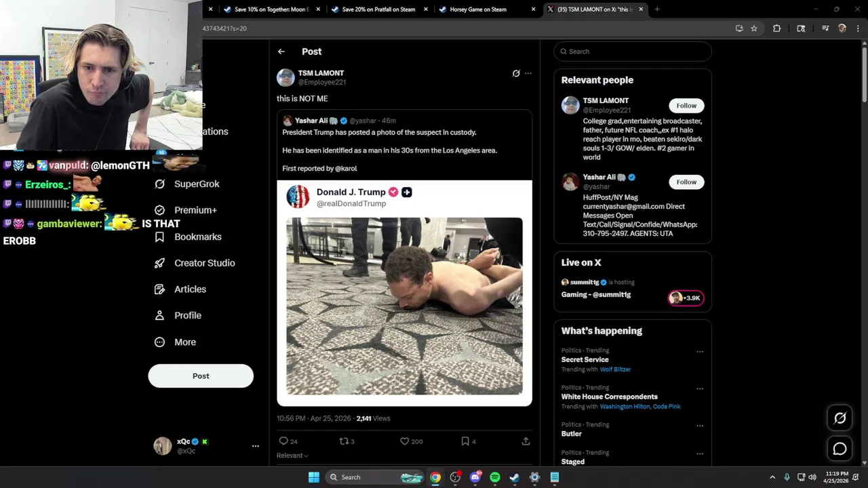The width and height of the screenshot is (868, 488).
Task: Open TSM LAMONT's profile avatar on post
Action: (285, 77)
